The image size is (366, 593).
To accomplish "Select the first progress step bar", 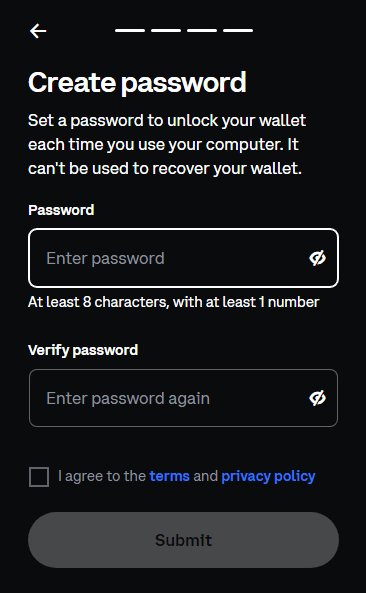I will click(130, 30).
